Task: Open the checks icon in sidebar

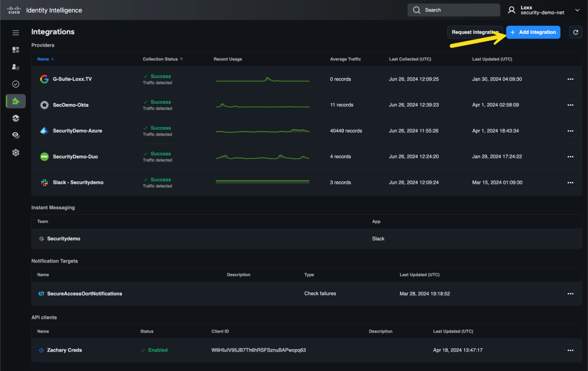Action: pos(16,84)
